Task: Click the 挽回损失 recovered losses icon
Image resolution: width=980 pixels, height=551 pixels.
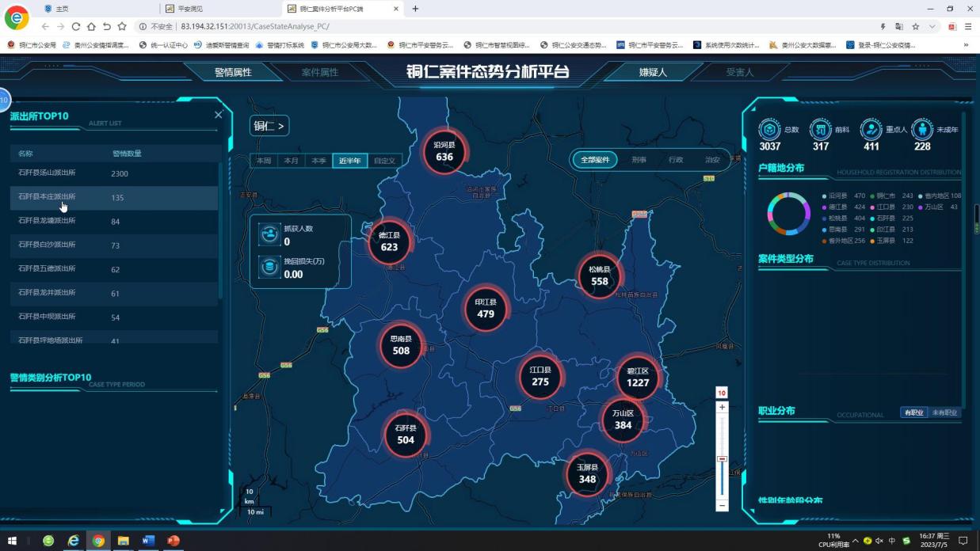Action: 269,268
